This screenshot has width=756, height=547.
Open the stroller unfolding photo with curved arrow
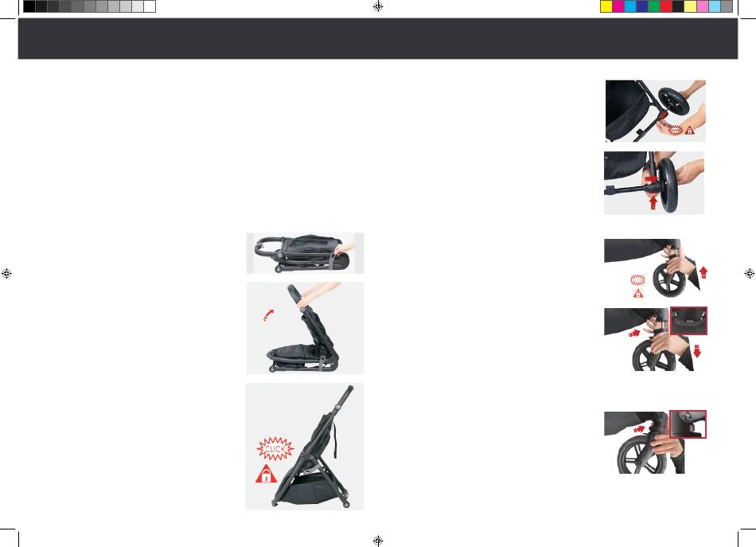coord(306,328)
